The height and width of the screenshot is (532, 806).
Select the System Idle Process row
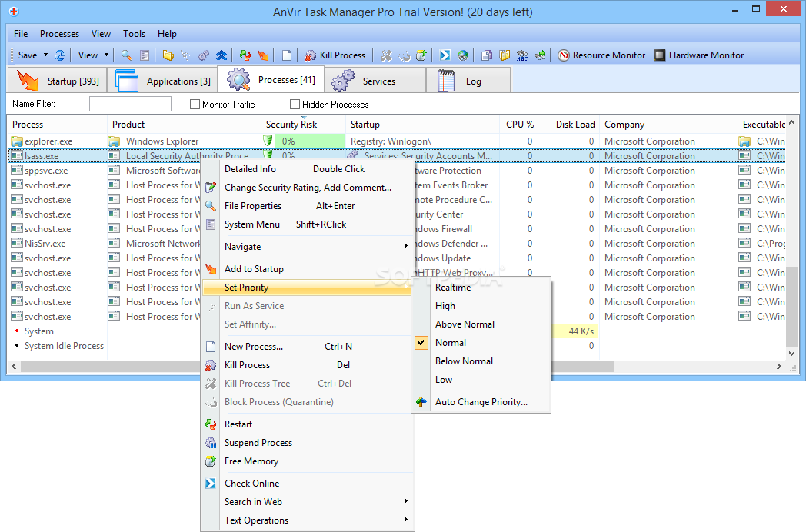click(396, 346)
